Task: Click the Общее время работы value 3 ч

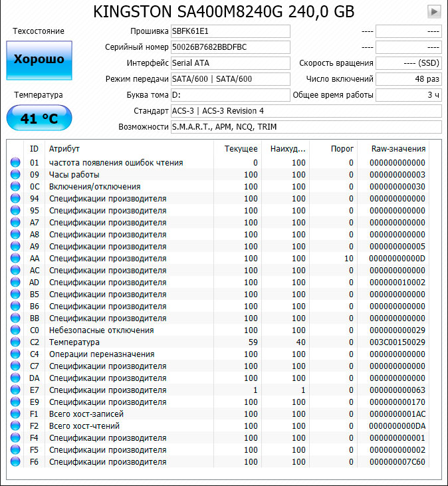Action: click(x=409, y=95)
